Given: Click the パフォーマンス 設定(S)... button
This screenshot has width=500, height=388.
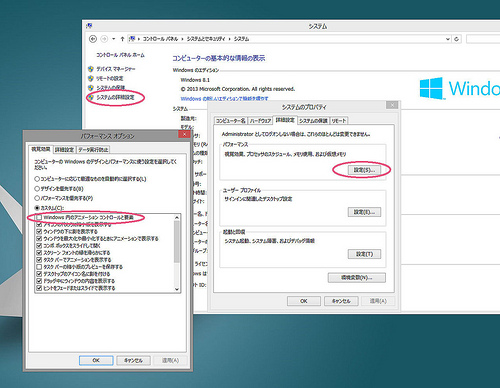Looking at the screenshot, I should 364,170.
